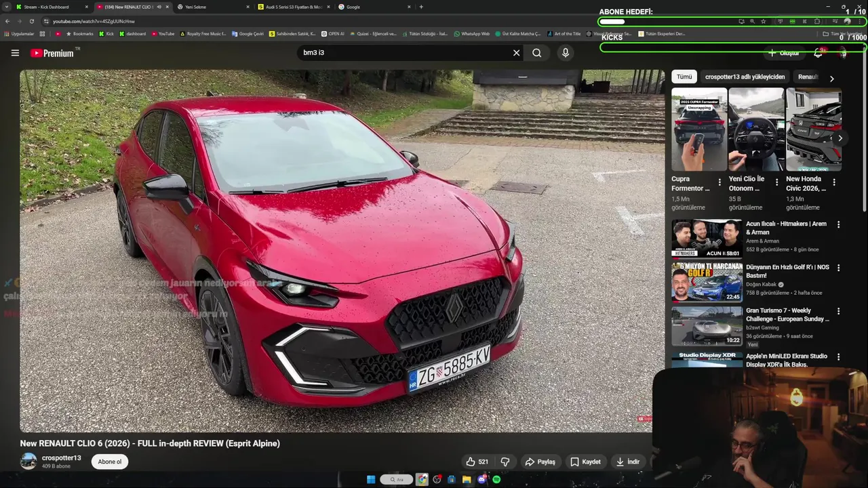Open the YouTube hamburger guide menu
The image size is (868, 488).
tap(15, 53)
